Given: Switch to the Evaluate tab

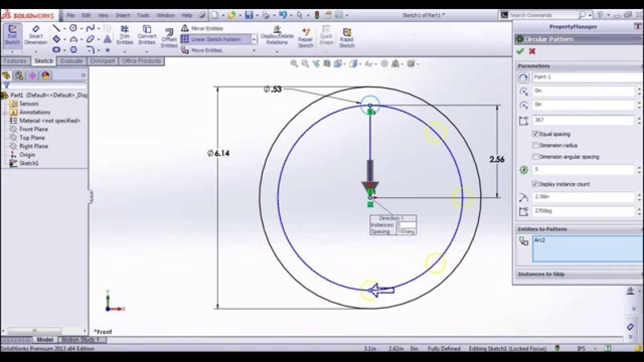Looking at the screenshot, I should (x=71, y=61).
